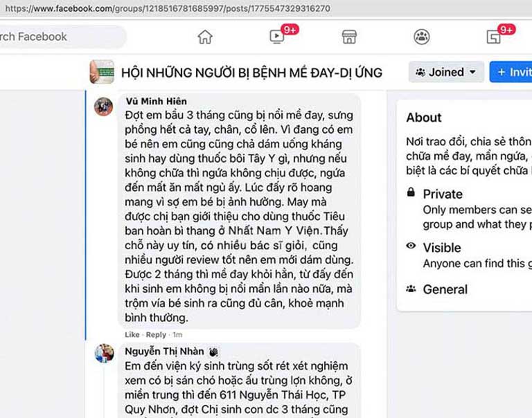Click the 1m timestamp under the comment
The image size is (532, 418).
click(177, 334)
